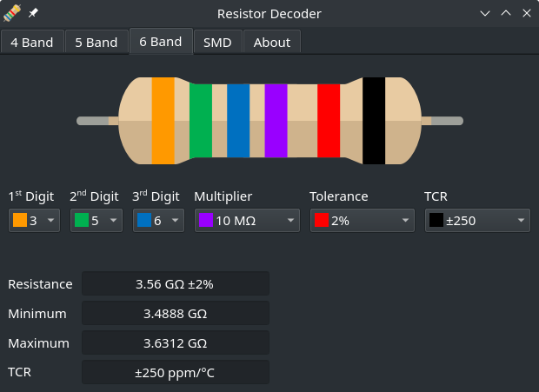Click the Resistance value field

[x=175, y=283]
